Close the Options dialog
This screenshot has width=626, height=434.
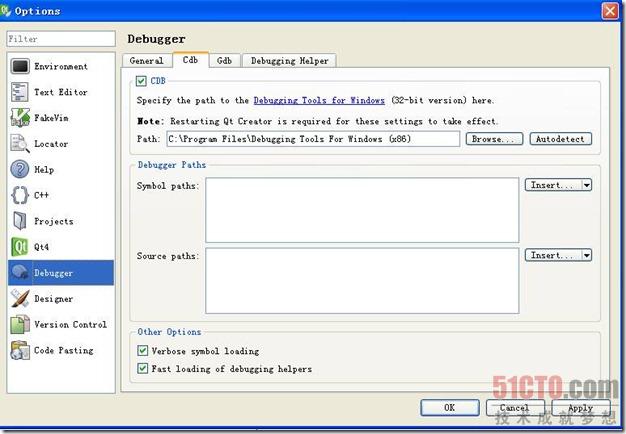(610, 11)
